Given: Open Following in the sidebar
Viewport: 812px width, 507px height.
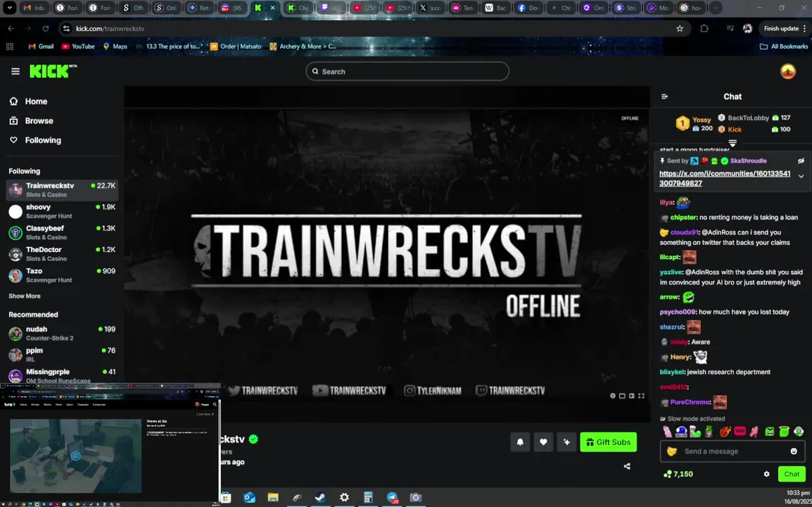Looking at the screenshot, I should tap(35, 141).
